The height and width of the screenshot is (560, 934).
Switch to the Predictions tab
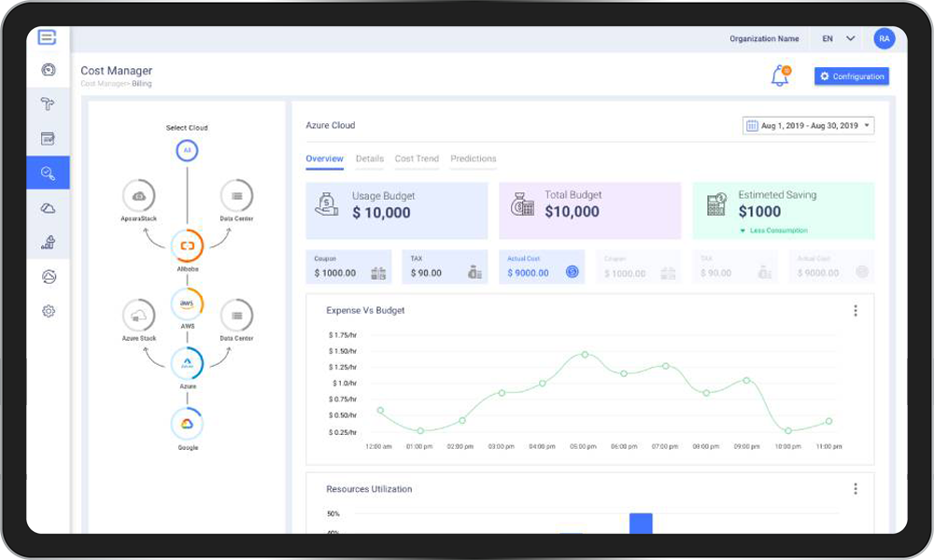(474, 159)
